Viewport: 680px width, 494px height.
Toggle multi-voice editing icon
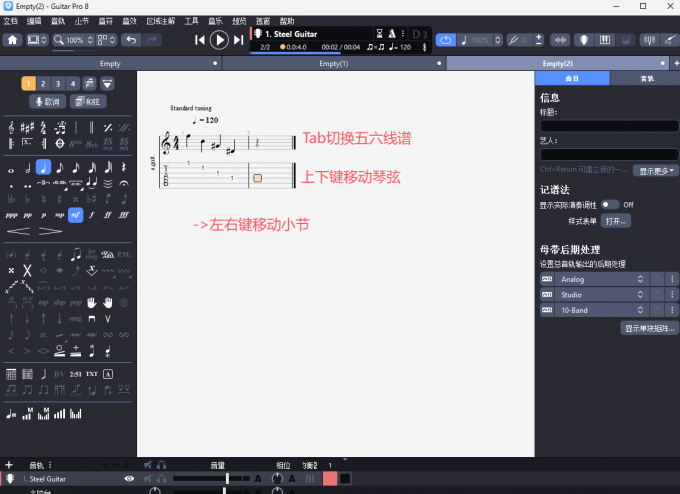[89, 83]
